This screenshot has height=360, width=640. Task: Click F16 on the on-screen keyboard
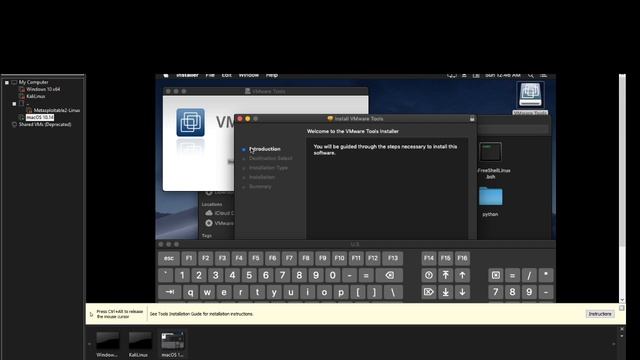(462, 258)
